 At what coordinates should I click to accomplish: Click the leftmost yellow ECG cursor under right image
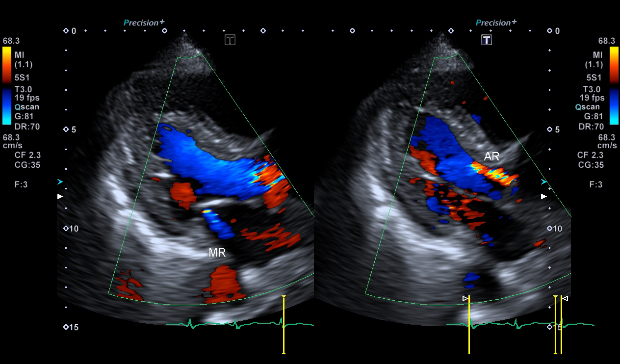pyautogui.click(x=469, y=324)
